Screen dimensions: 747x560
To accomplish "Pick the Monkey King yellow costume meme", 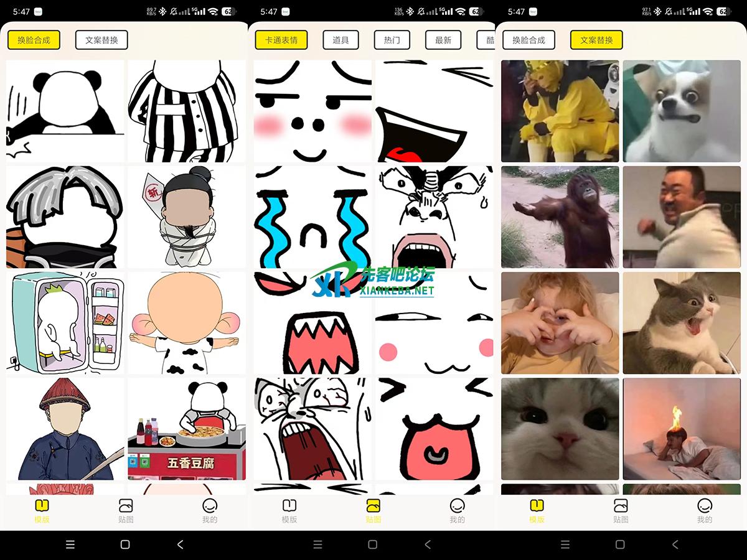I will pyautogui.click(x=560, y=111).
